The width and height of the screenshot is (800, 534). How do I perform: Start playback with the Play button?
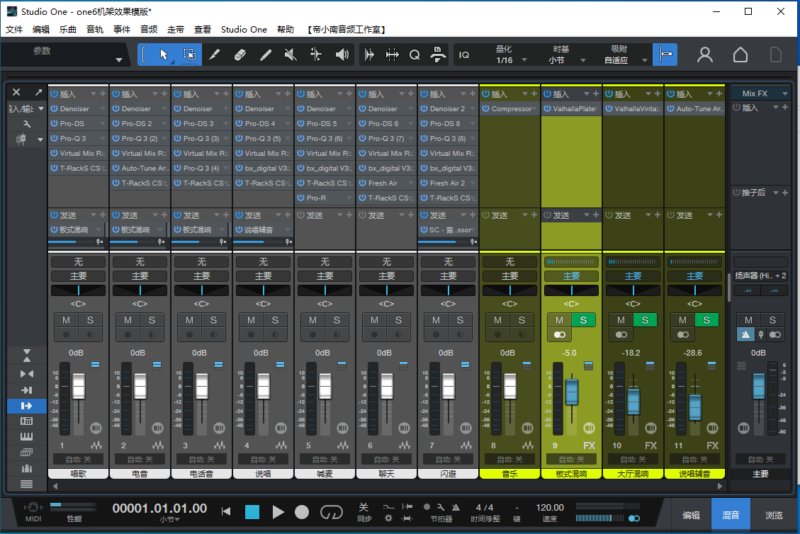tap(278, 512)
